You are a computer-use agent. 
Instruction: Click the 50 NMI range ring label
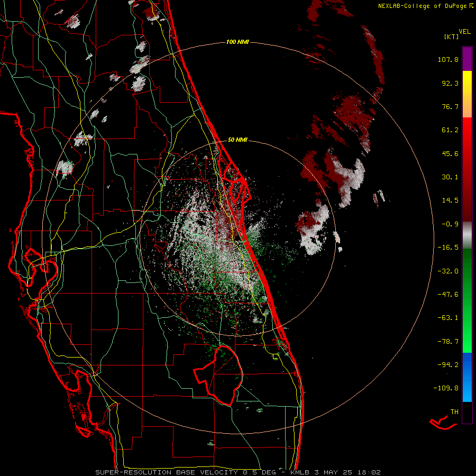coord(237,140)
